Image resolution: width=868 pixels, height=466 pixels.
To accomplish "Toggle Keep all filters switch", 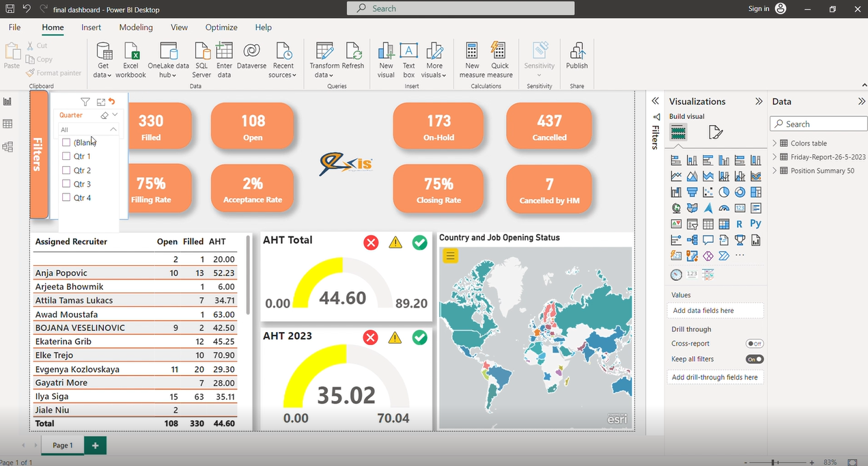I will pos(755,359).
